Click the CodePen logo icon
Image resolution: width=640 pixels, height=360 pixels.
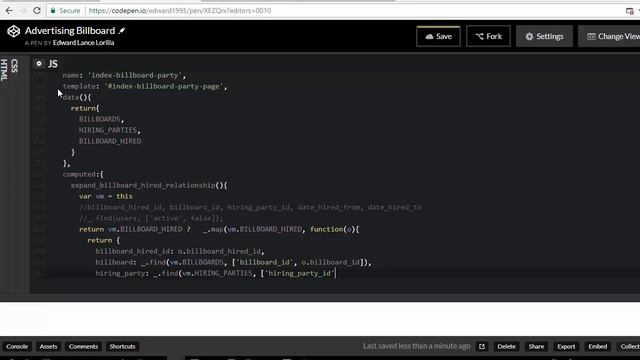pyautogui.click(x=13, y=31)
